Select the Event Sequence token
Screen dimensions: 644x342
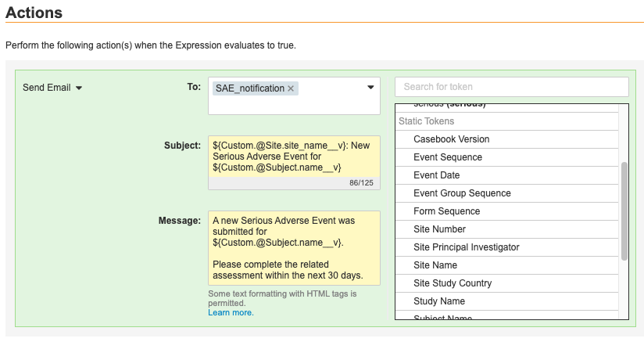pos(447,157)
